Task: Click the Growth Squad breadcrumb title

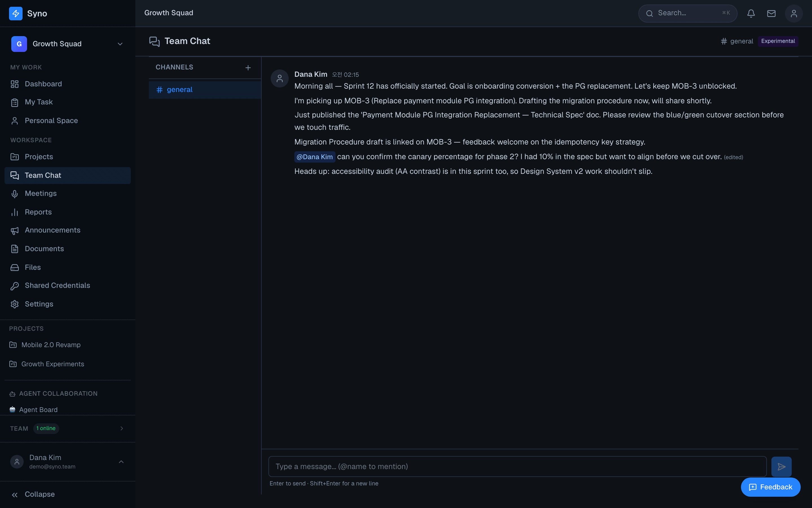Action: point(169,13)
